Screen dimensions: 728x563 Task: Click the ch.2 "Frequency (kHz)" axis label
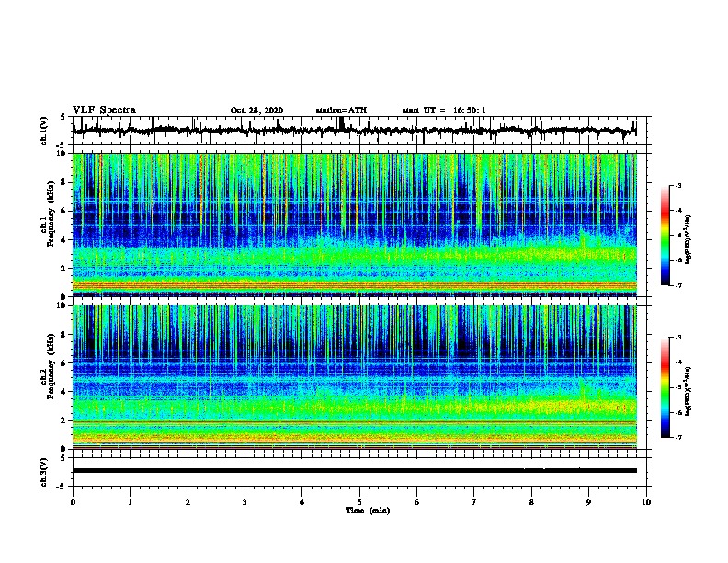pos(51,366)
